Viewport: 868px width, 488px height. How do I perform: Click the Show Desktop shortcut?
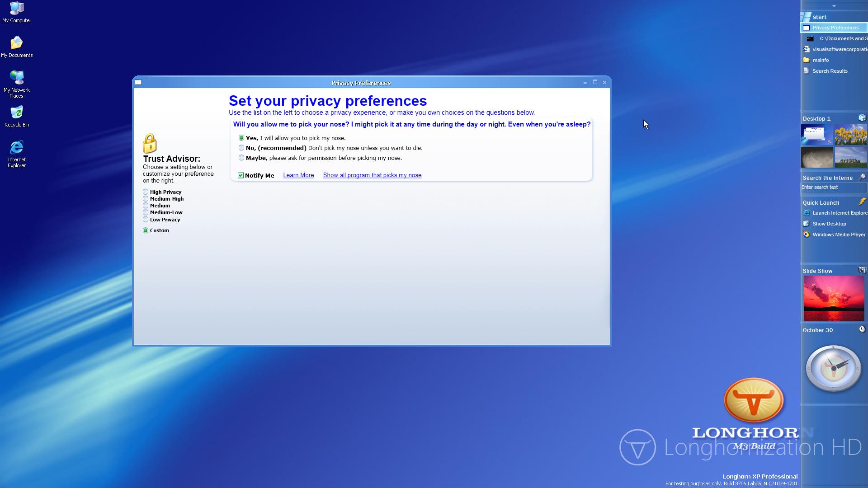coord(829,224)
